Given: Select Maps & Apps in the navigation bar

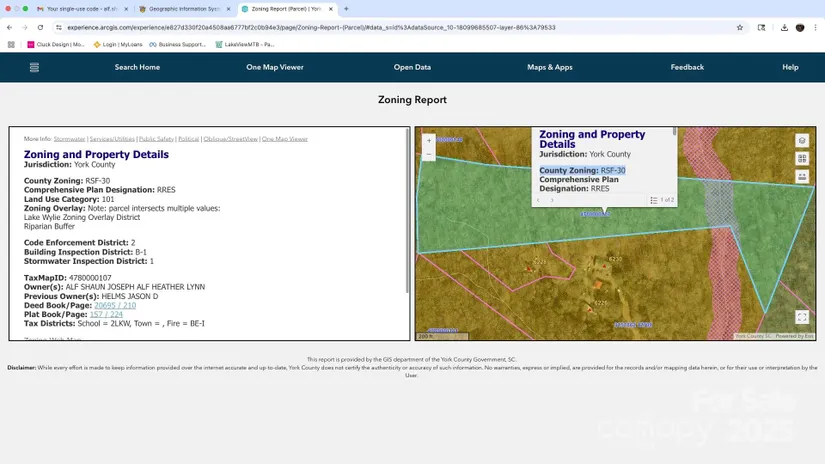Looking at the screenshot, I should [550, 67].
